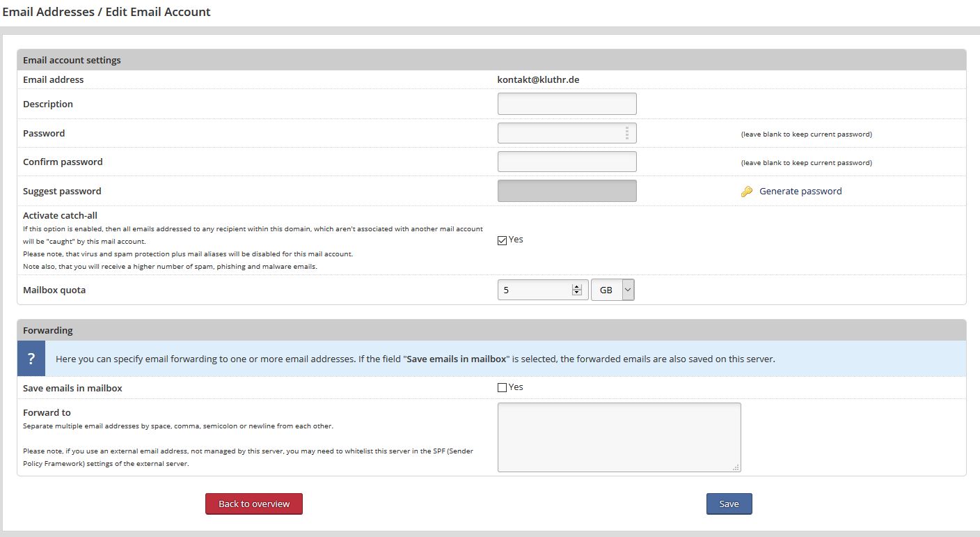Click the yellow key icon
The image size is (980, 537).
[x=747, y=192]
